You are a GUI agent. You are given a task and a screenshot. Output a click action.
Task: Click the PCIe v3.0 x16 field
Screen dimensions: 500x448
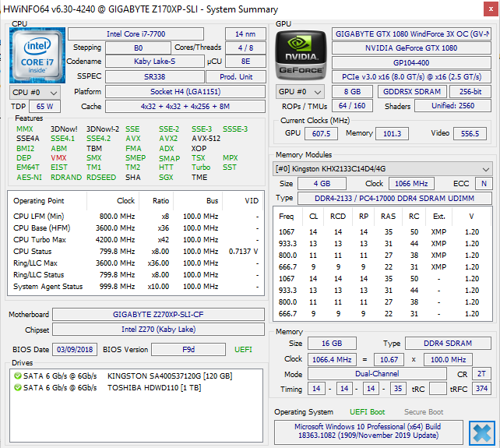pyautogui.click(x=411, y=77)
